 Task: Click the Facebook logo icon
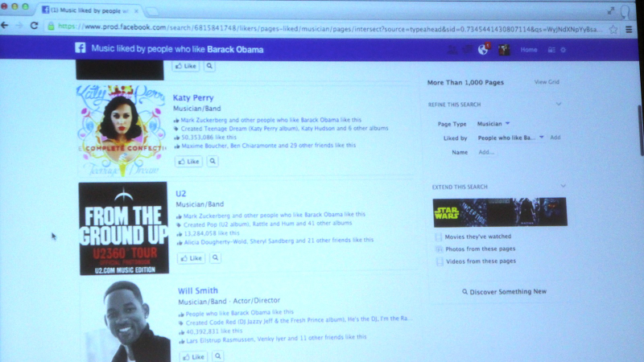[80, 48]
